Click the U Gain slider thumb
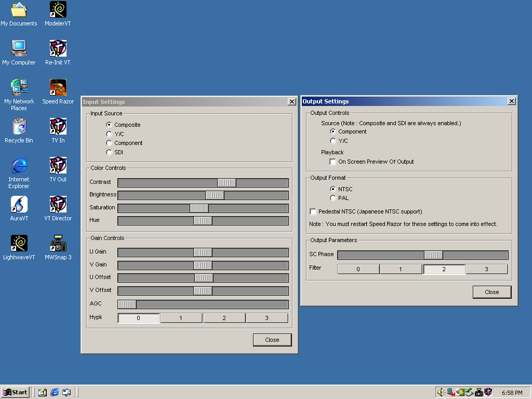Screen dimensions: 532x399 click(203, 252)
